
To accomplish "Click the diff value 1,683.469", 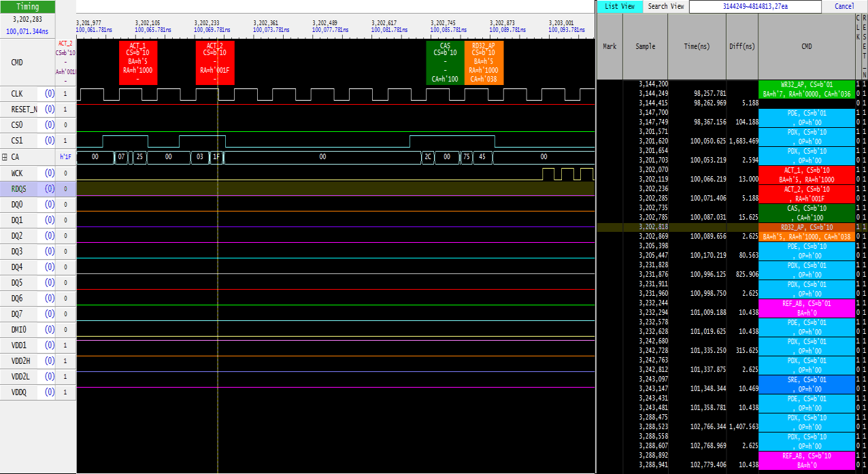I will point(743,141).
